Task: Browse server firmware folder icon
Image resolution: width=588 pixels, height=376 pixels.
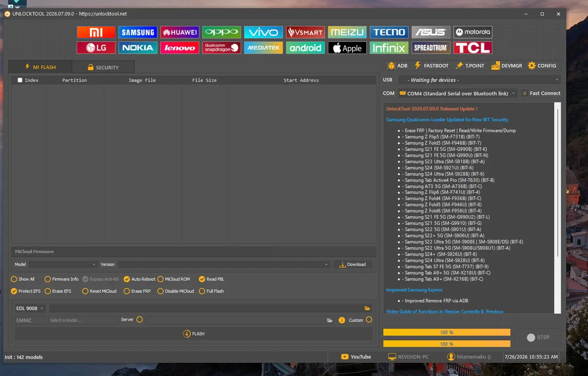Action: coord(329,320)
